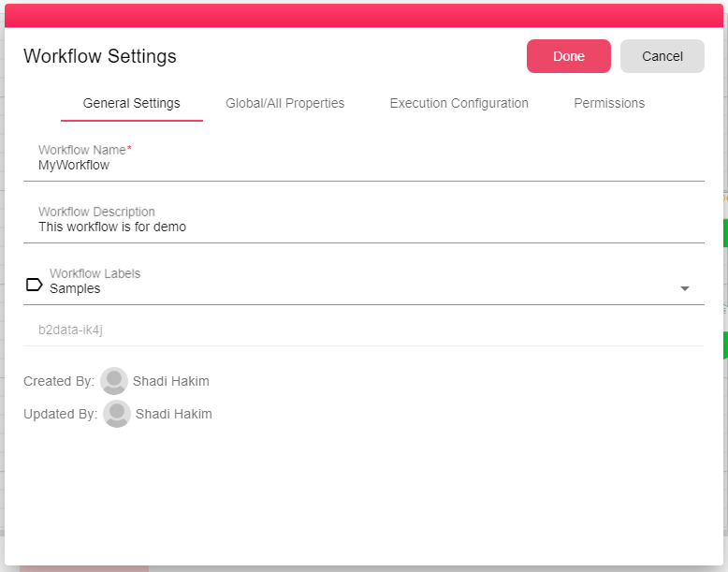Screen dimensions: 728x572
Task: Open the Execution Configuration tab
Action: (459, 103)
